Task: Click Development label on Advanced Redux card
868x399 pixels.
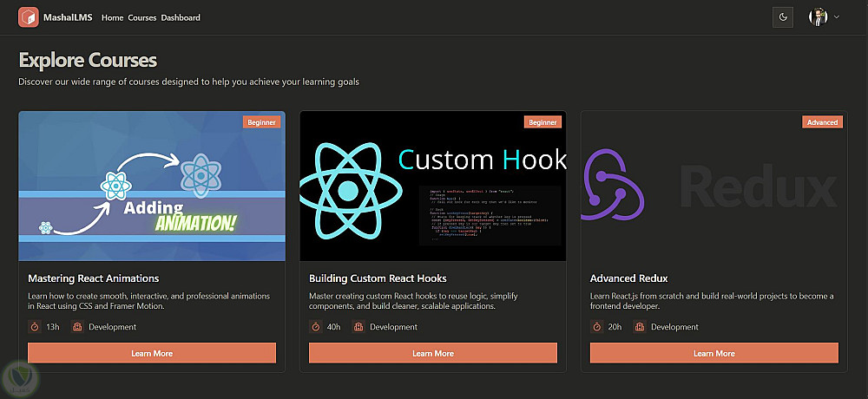Action: (674, 327)
